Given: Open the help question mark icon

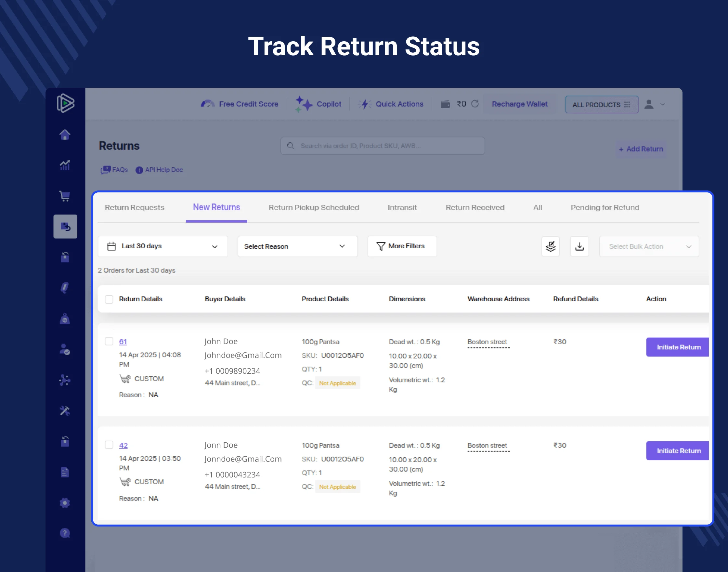Looking at the screenshot, I should (65, 533).
